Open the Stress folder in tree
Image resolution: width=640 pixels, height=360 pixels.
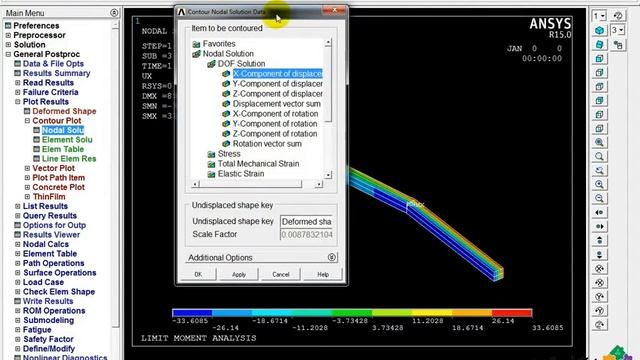229,154
